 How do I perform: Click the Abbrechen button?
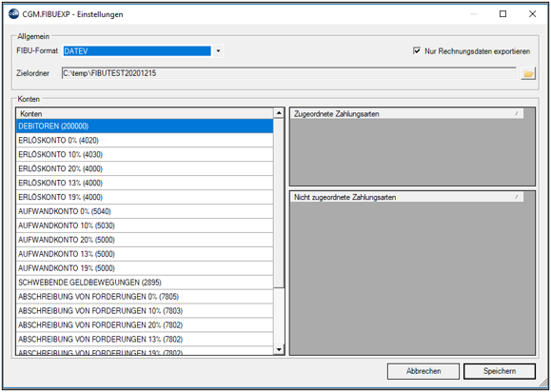[x=423, y=371]
